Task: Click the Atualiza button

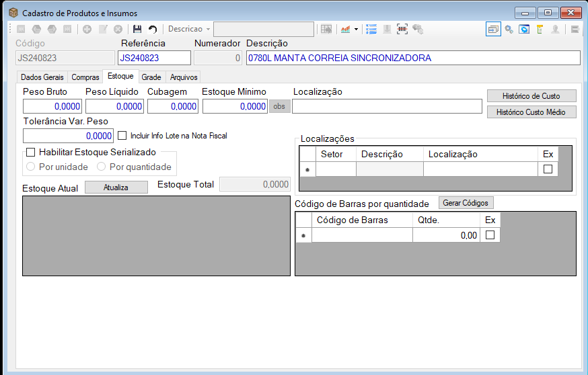Action: coord(116,187)
